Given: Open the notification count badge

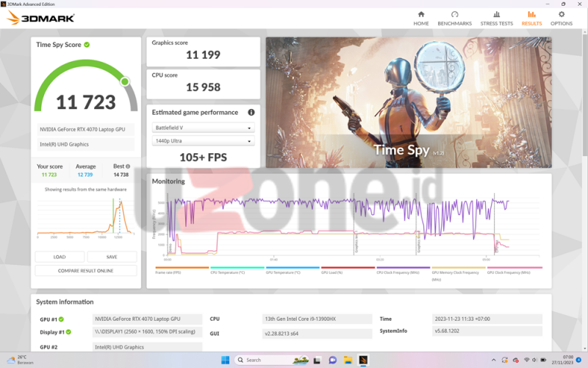Looking at the screenshot, I should click(x=578, y=360).
